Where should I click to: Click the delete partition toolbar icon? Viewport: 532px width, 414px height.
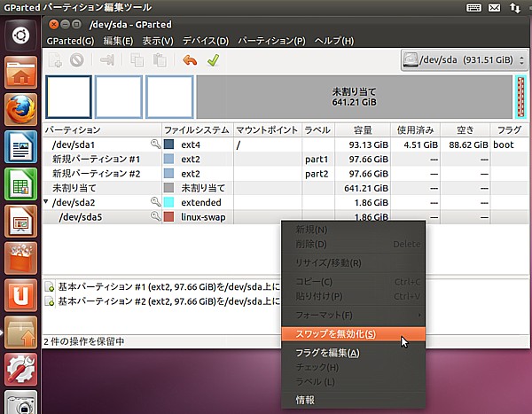coord(76,60)
